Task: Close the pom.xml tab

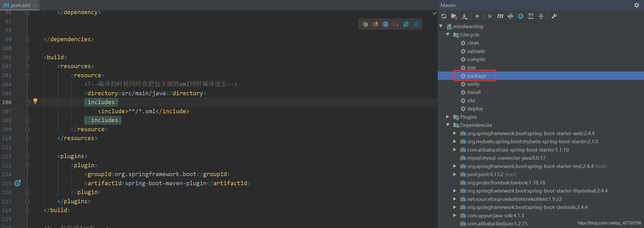Action: click(x=35, y=5)
